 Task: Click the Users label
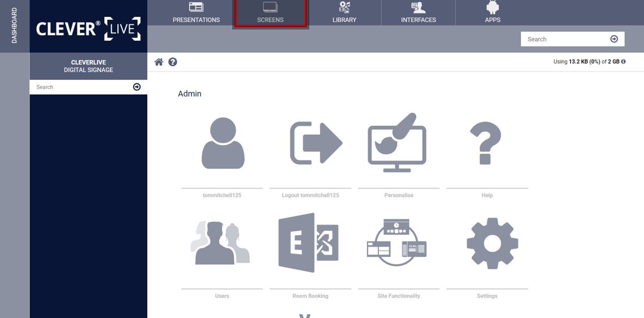[x=222, y=296]
